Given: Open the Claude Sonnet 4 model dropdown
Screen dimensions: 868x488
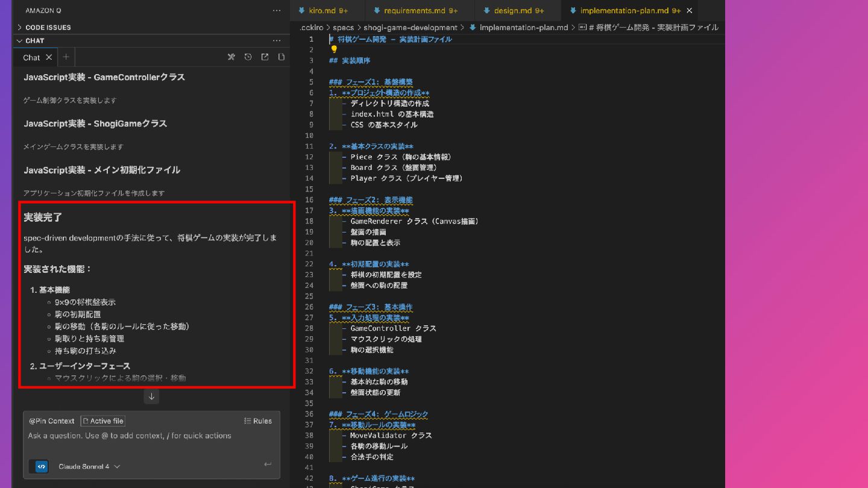Looking at the screenshot, I should tap(89, 466).
